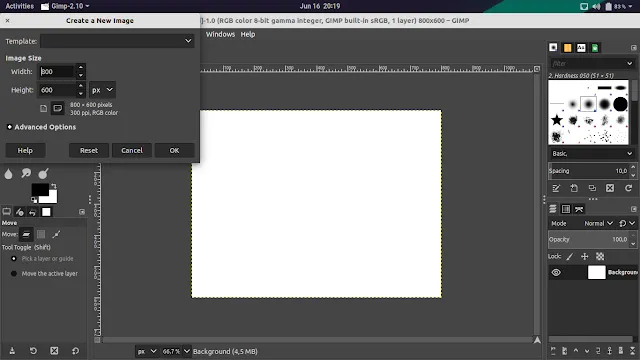The height and width of the screenshot is (360, 640).
Task: Open the px unit dropdown beside Height
Action: coord(102,90)
